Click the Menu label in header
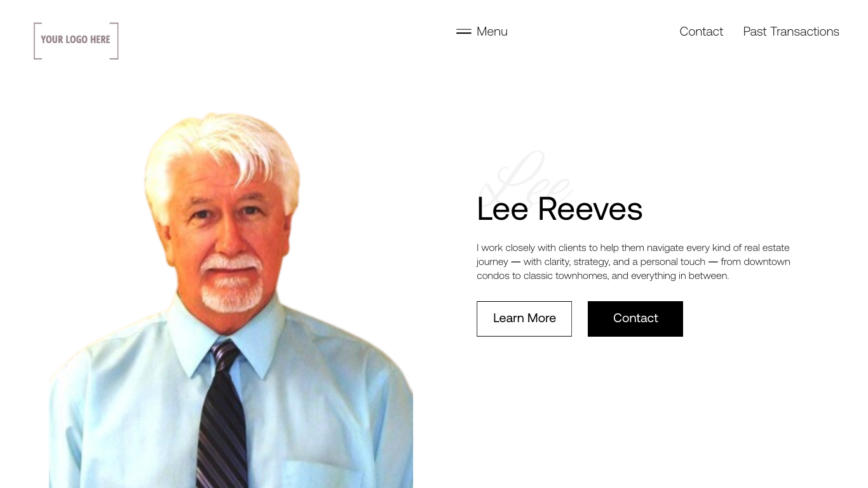 [x=492, y=32]
